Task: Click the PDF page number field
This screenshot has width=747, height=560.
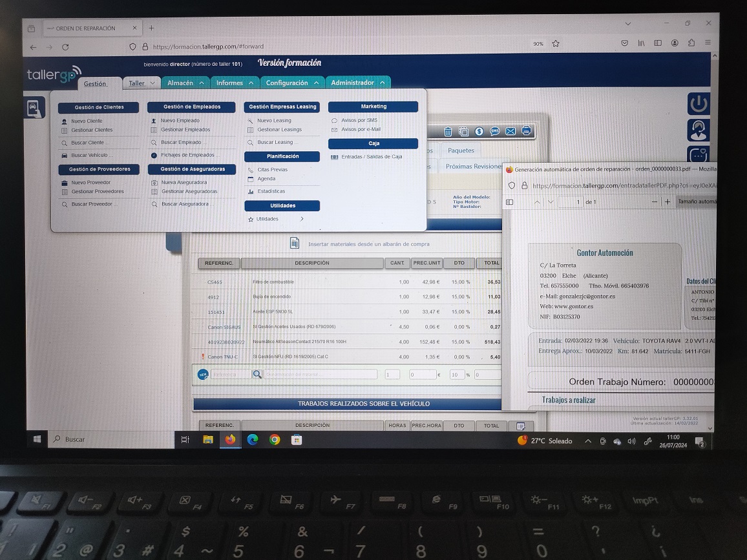Action: (571, 202)
